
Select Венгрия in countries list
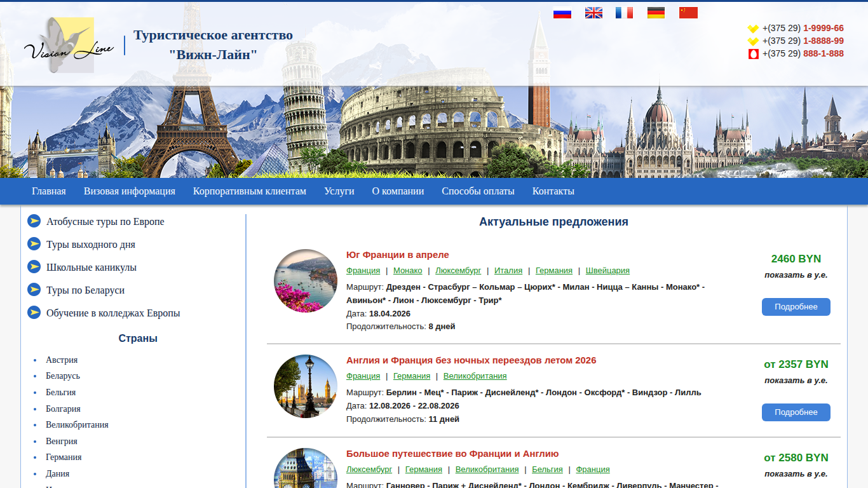(62, 442)
